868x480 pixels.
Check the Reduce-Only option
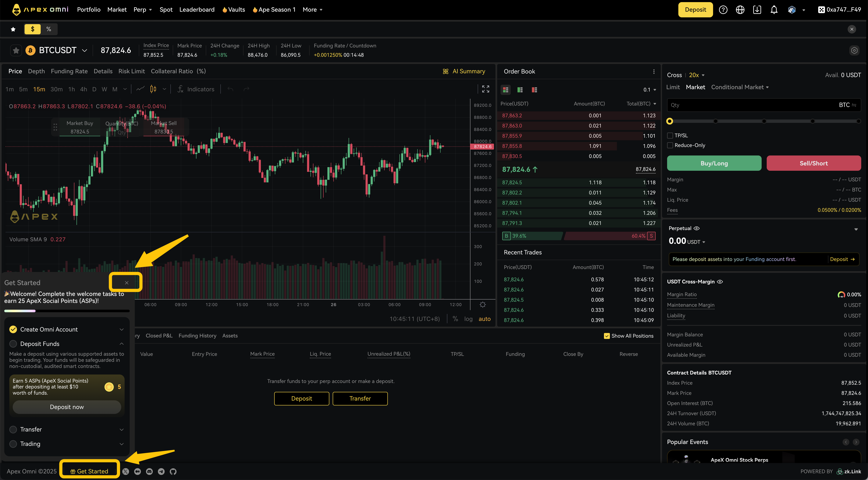(x=670, y=145)
